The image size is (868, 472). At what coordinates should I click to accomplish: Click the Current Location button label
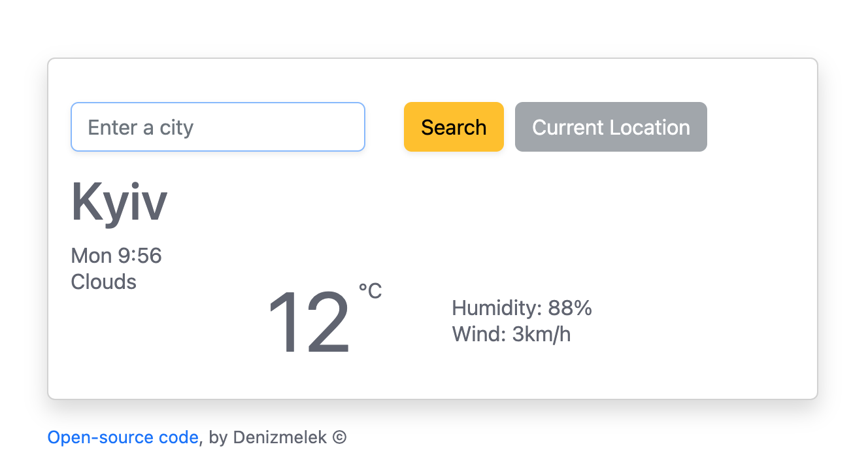[x=610, y=127]
